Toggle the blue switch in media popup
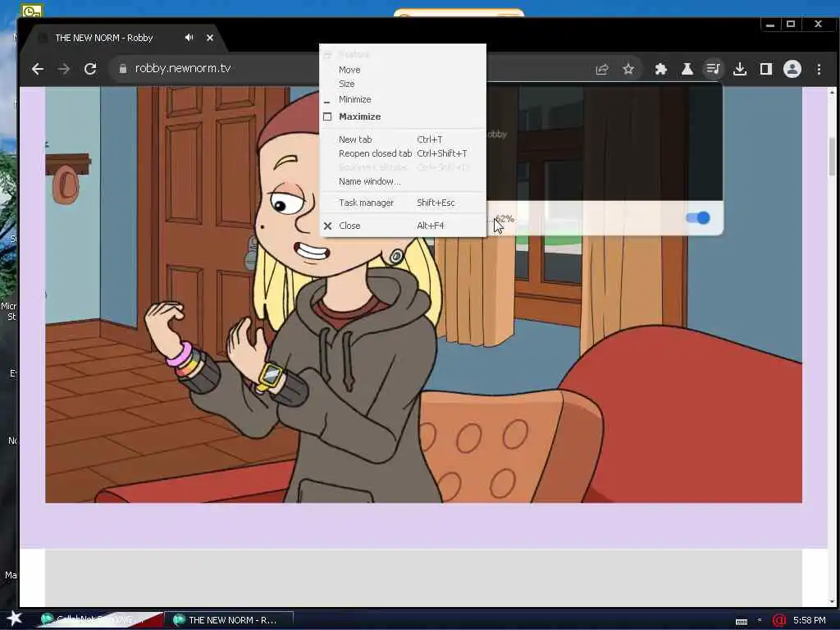 click(x=698, y=218)
